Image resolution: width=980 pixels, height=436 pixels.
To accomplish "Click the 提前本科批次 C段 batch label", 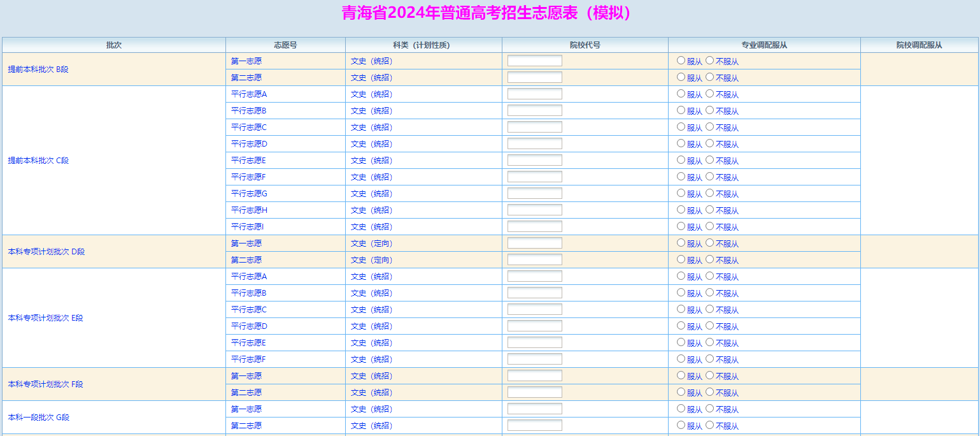I will [38, 161].
